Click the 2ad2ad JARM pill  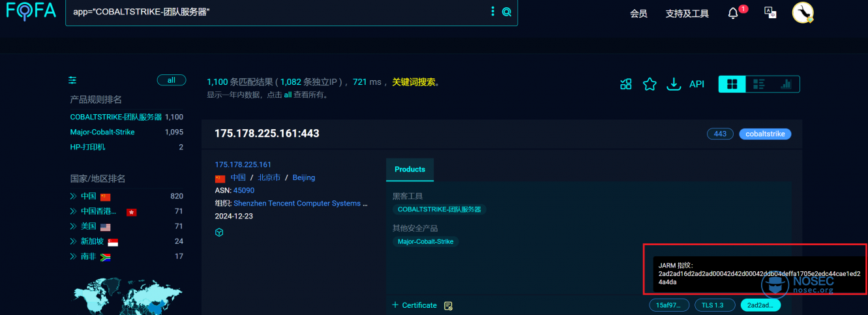(760, 305)
